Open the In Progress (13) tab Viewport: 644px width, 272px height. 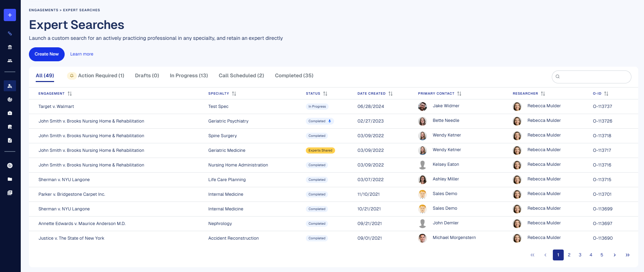click(x=189, y=76)
